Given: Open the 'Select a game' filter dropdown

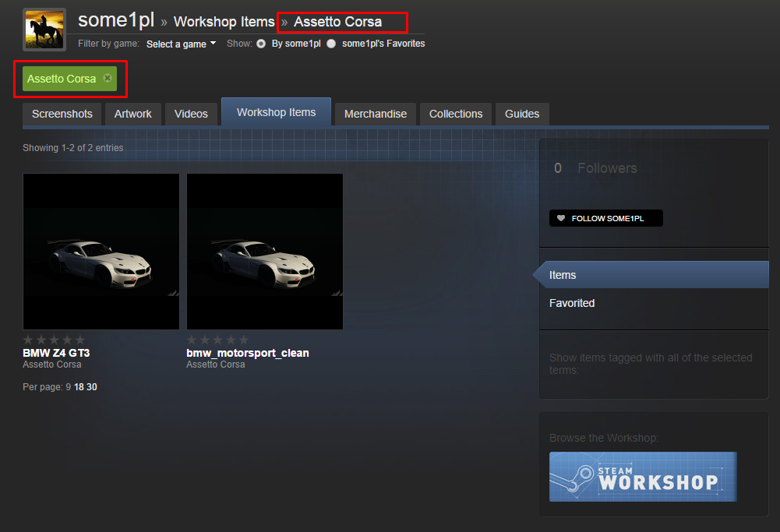Looking at the screenshot, I should (181, 44).
